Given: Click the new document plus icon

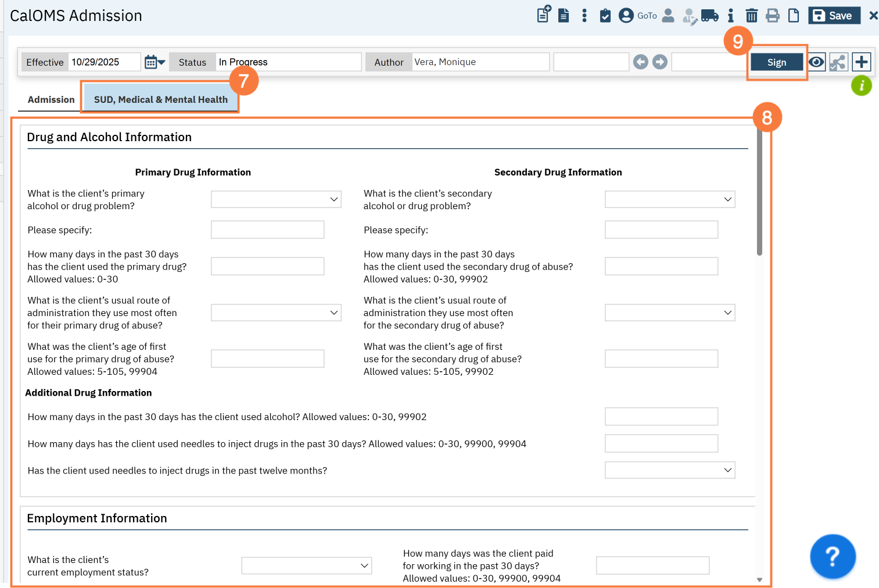Looking at the screenshot, I should pos(543,15).
